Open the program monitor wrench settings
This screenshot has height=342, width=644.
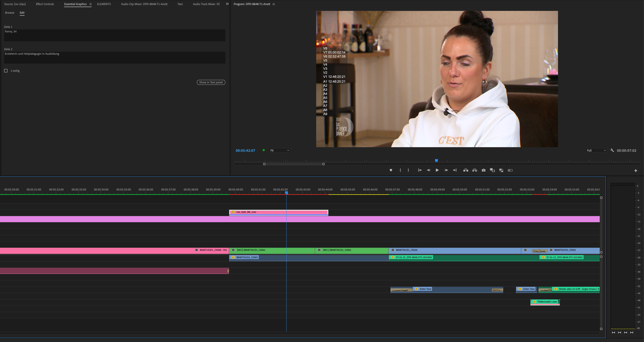pos(612,150)
